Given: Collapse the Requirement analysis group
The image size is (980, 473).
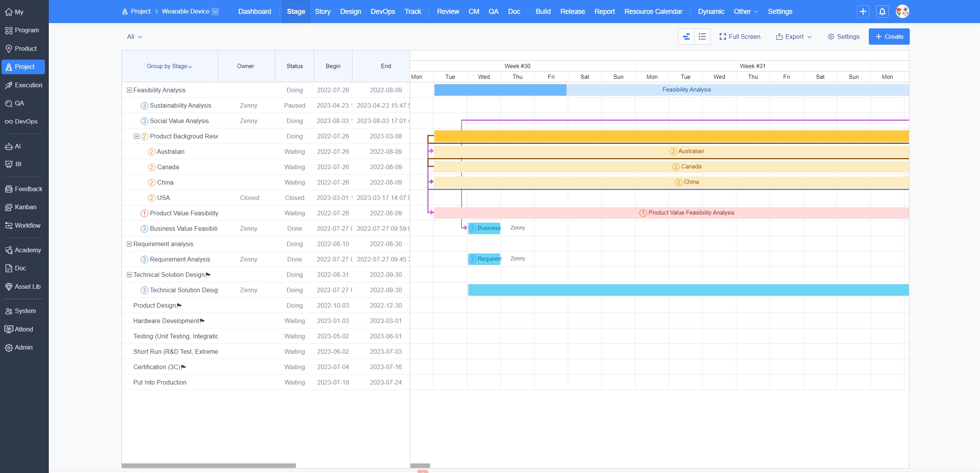Looking at the screenshot, I should [x=130, y=244].
